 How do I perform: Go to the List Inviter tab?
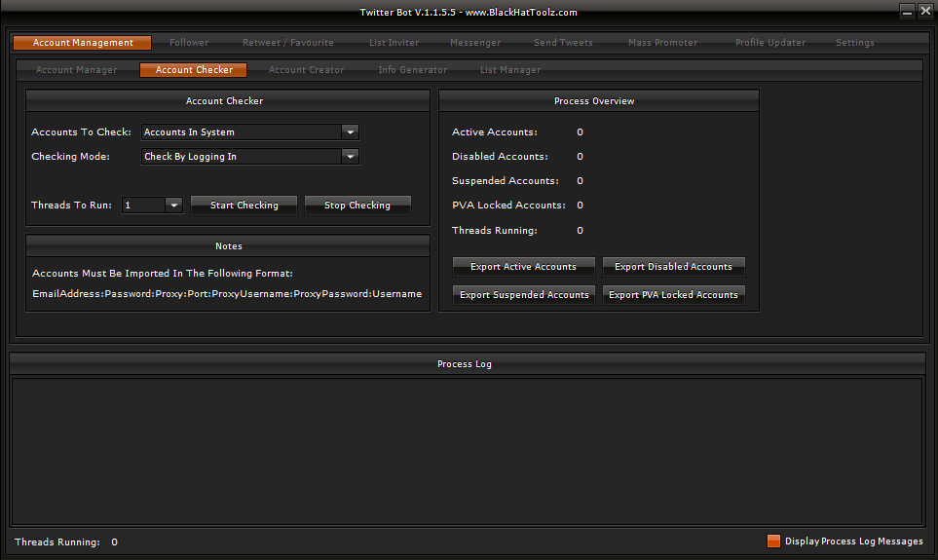click(x=394, y=43)
